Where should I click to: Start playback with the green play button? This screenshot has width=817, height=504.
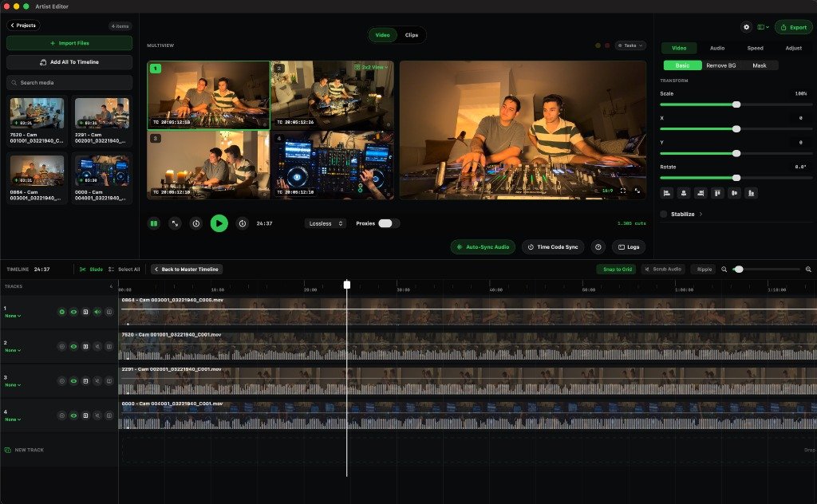coord(219,223)
